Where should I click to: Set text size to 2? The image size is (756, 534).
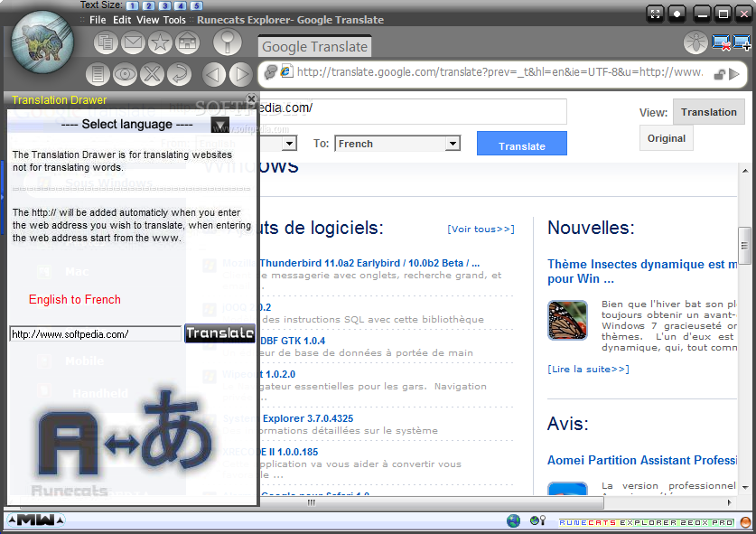(x=148, y=5)
